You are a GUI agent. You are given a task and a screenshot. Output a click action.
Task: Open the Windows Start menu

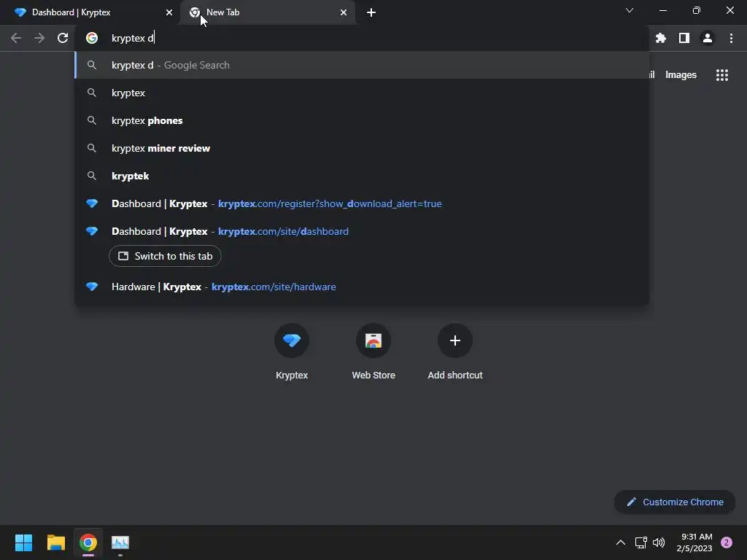click(23, 542)
